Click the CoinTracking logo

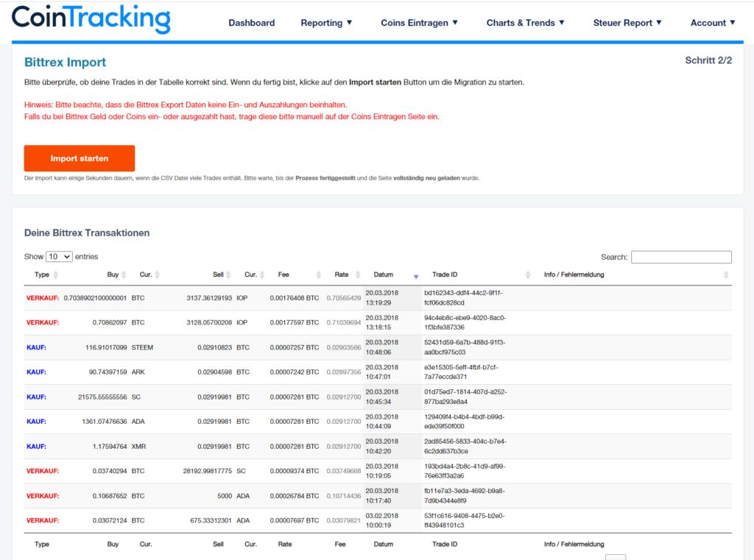[91, 19]
